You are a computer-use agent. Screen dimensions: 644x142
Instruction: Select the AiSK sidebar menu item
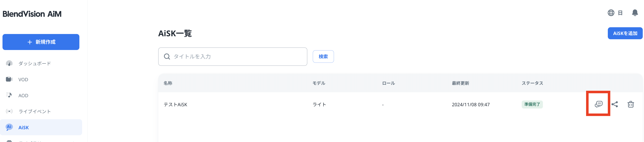pyautogui.click(x=41, y=127)
